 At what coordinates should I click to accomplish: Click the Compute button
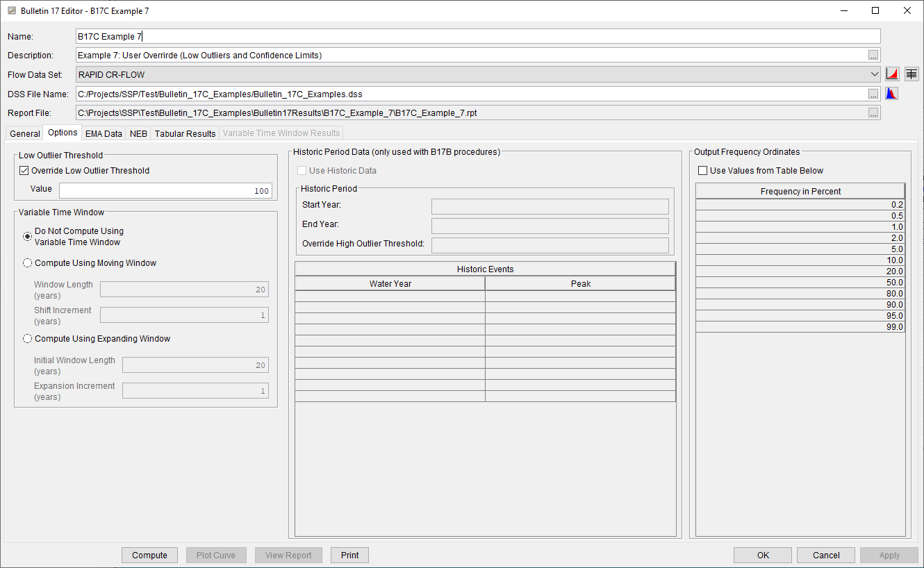[x=149, y=555]
